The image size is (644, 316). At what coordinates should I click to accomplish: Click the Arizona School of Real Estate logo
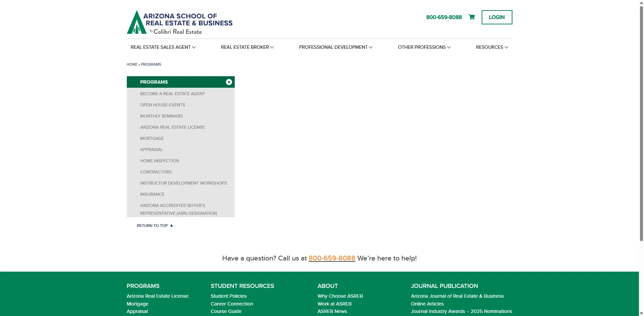click(179, 22)
